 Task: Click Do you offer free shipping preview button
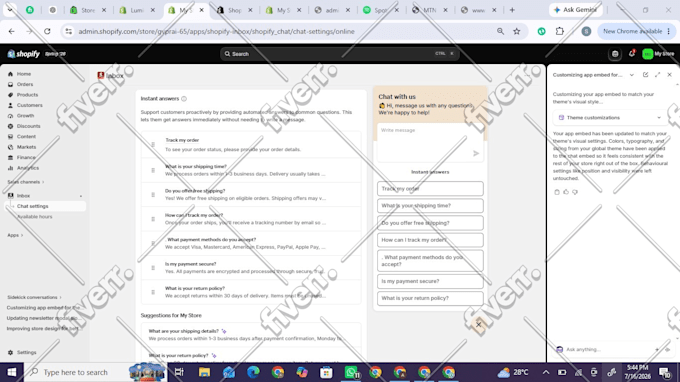tap(430, 223)
